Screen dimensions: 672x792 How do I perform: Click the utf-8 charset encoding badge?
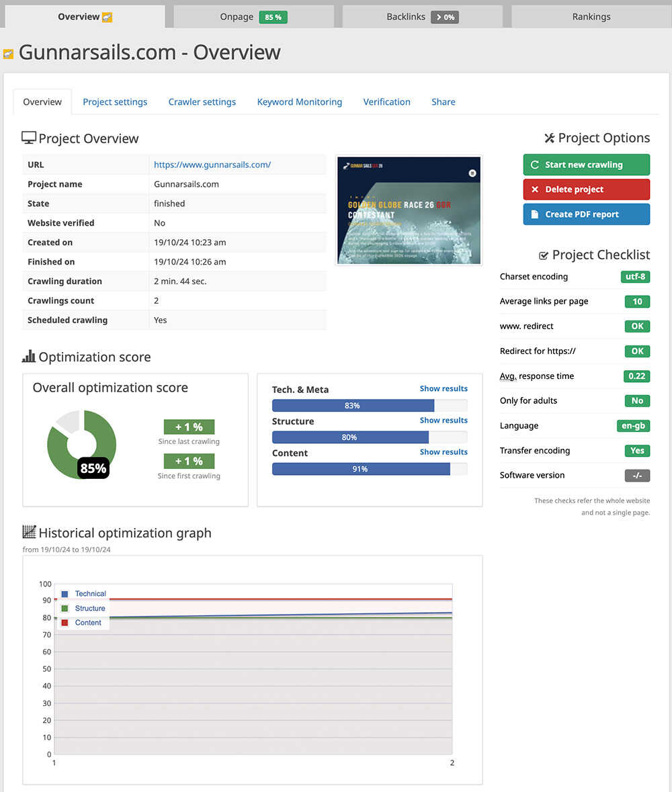[635, 277]
